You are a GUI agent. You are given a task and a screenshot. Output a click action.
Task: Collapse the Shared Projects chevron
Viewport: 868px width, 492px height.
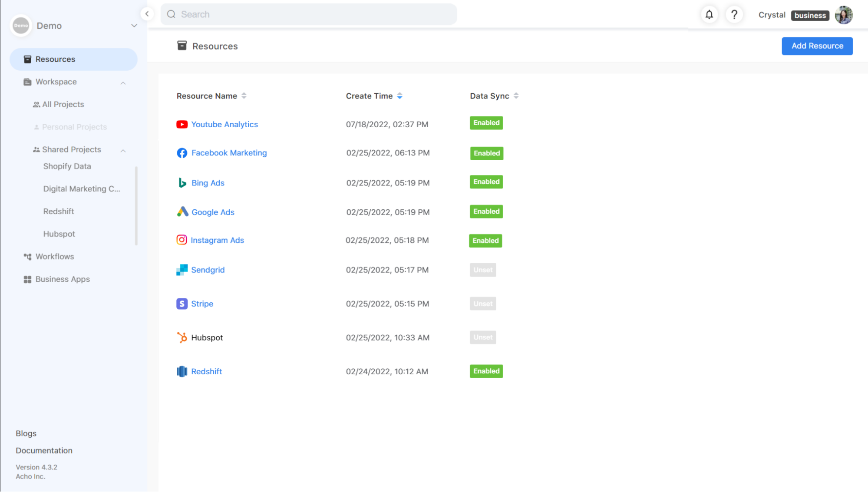click(123, 150)
